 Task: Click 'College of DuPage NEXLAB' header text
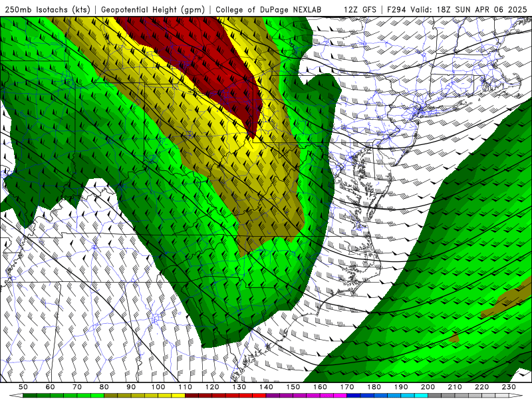[x=269, y=10]
